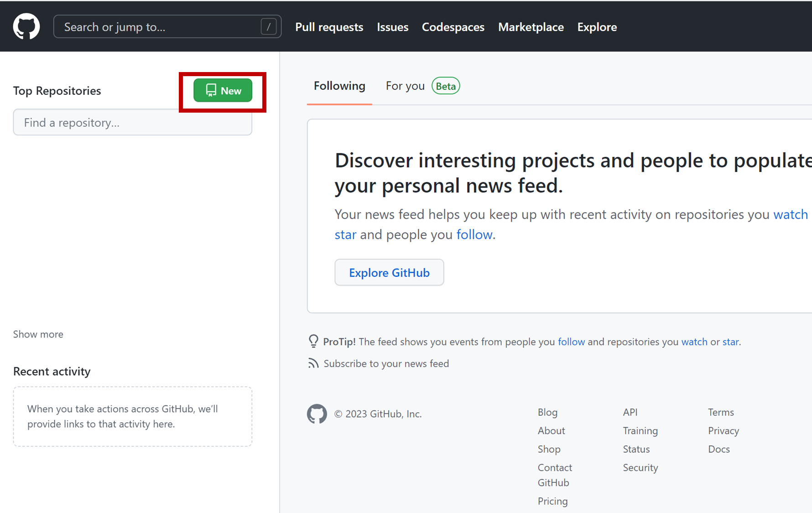The image size is (812, 513).
Task: Click Show more under Top Repositories
Action: point(38,334)
